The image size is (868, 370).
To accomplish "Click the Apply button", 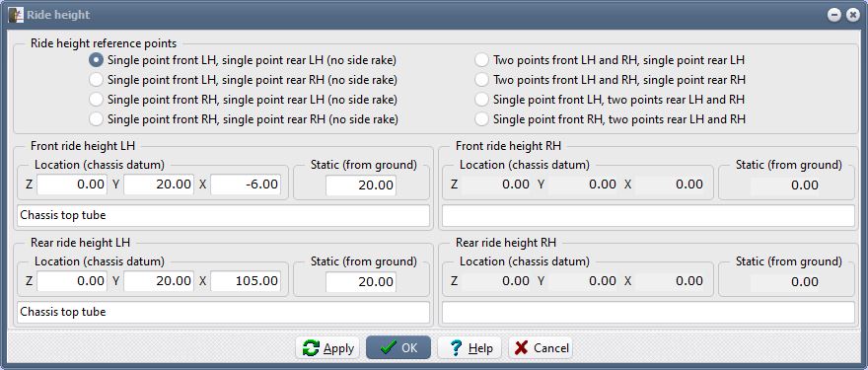I will (327, 348).
